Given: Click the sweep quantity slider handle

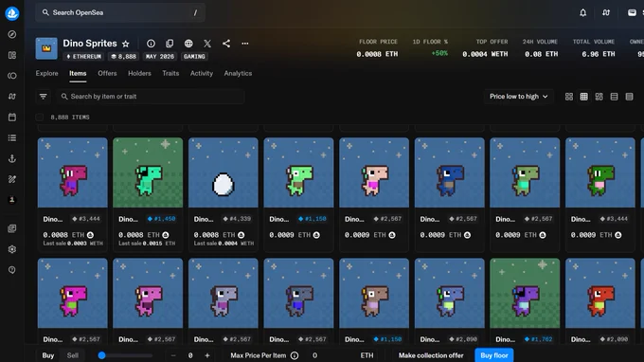Looking at the screenshot, I should (102, 355).
